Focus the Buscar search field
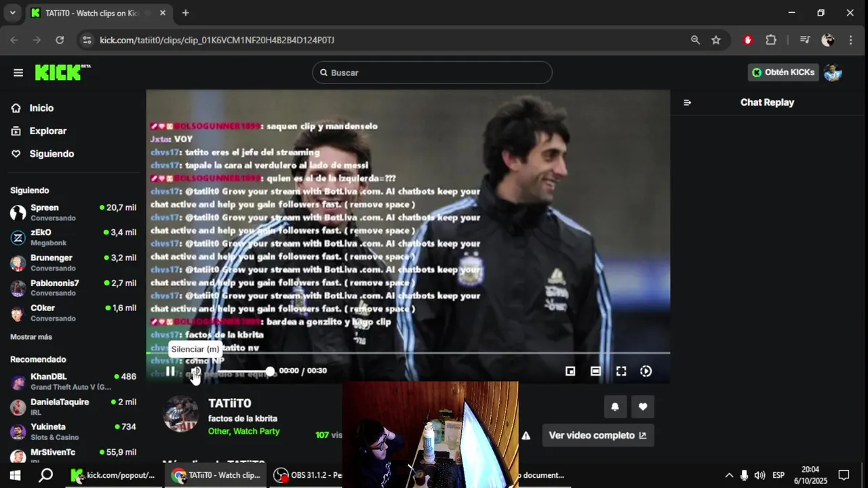Image resolution: width=868 pixels, height=488 pixels. [x=432, y=73]
